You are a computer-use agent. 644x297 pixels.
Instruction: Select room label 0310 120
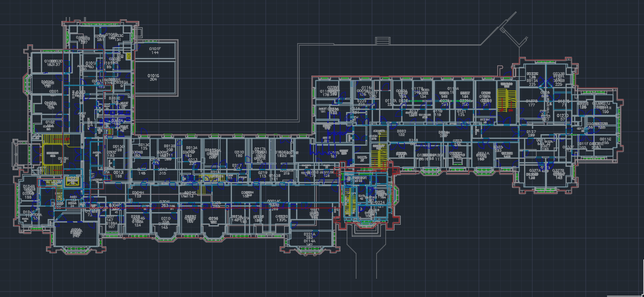(x=239, y=154)
